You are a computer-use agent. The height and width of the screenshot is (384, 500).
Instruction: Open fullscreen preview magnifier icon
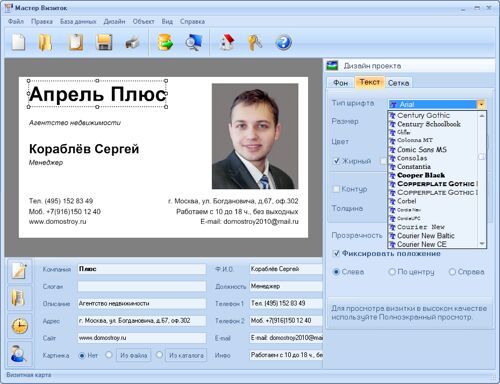point(194,43)
